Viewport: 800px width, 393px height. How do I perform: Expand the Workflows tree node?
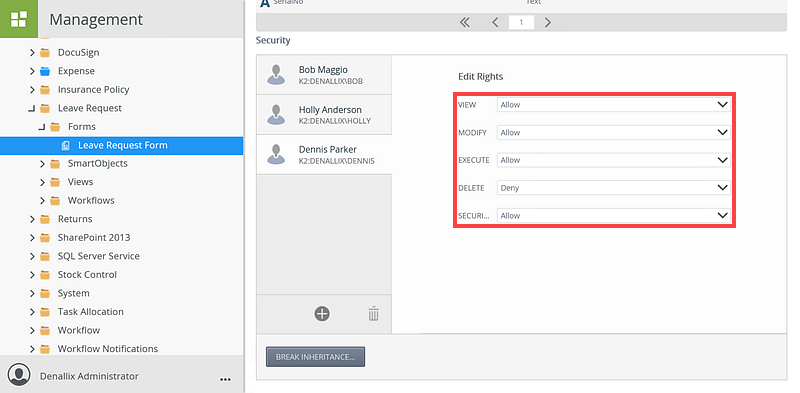click(x=42, y=201)
